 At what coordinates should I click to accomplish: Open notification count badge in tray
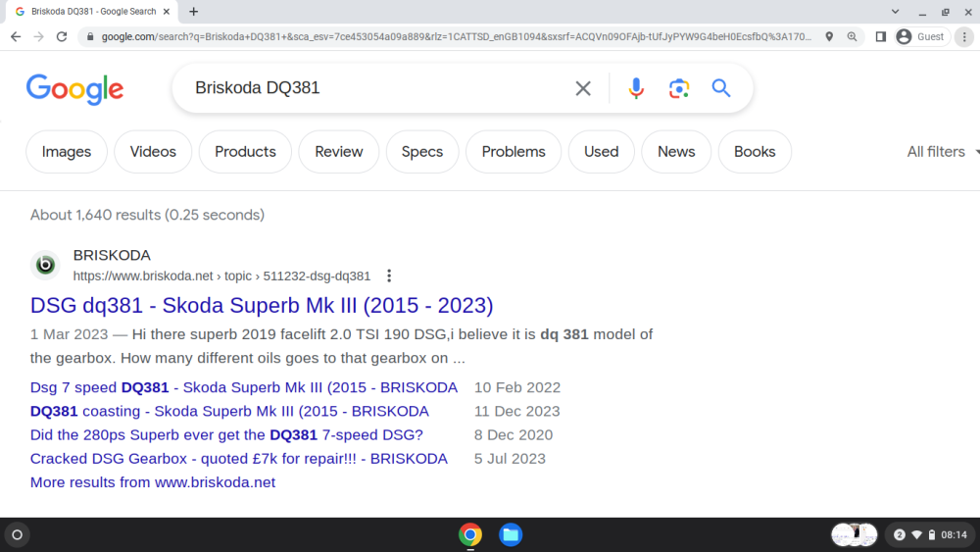900,534
